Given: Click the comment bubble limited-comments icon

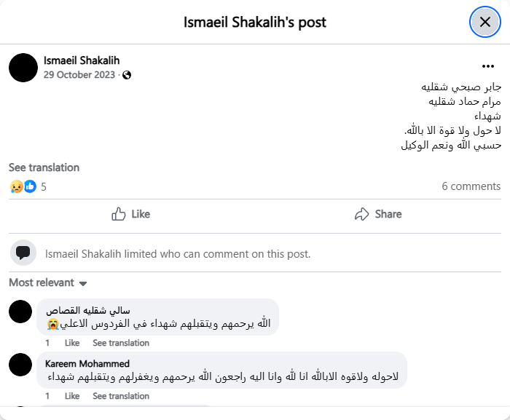Looking at the screenshot, I should point(23,253).
